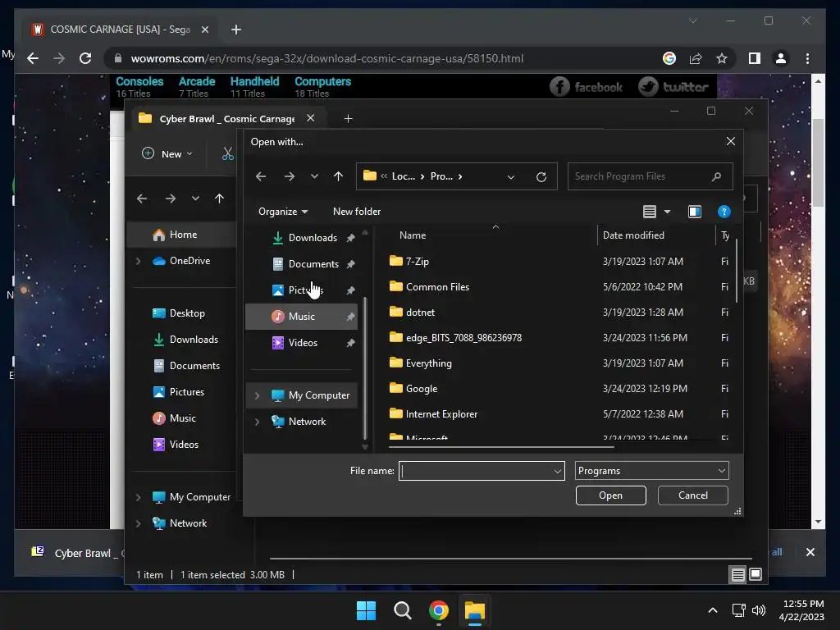840x630 pixels.
Task: Open the File name history dropdown
Action: coord(558,472)
